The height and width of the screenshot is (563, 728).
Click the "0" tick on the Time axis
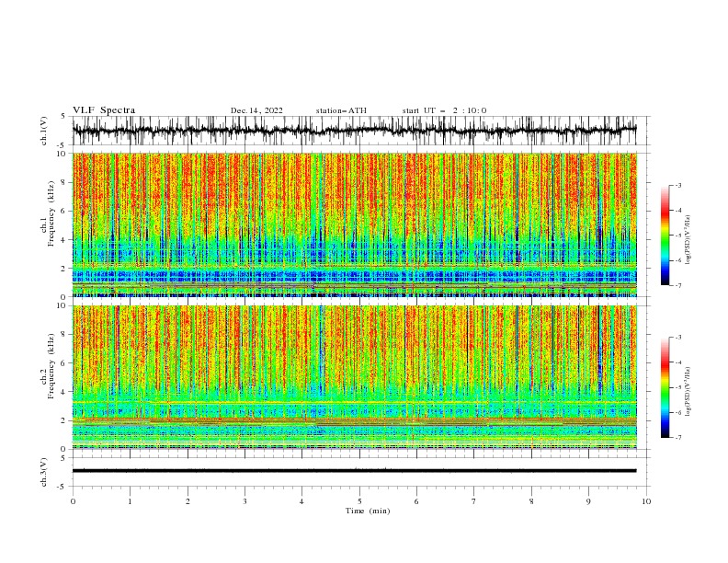(x=73, y=501)
